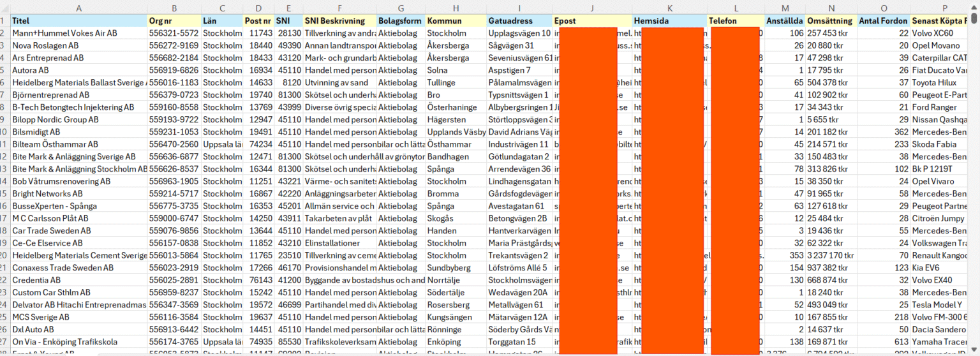
Task: Select the Custom Car Sthlm AB cell
Action: (x=78, y=292)
